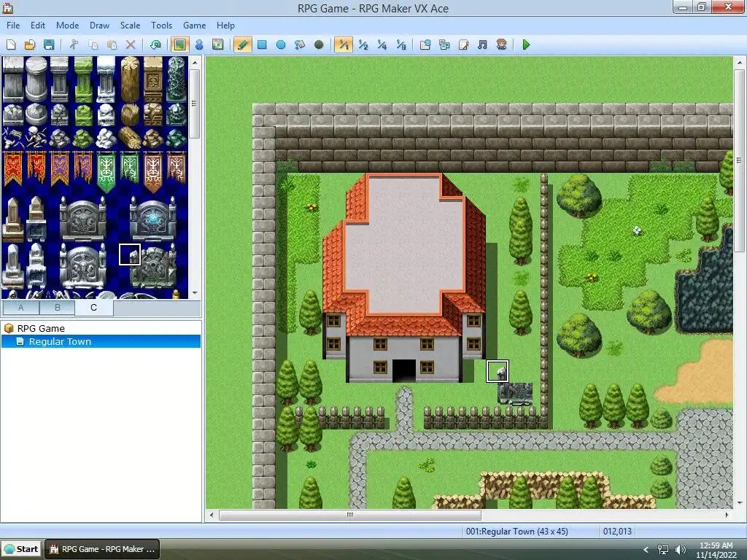This screenshot has height=560, width=747.
Task: Open the Game menu
Action: point(194,26)
